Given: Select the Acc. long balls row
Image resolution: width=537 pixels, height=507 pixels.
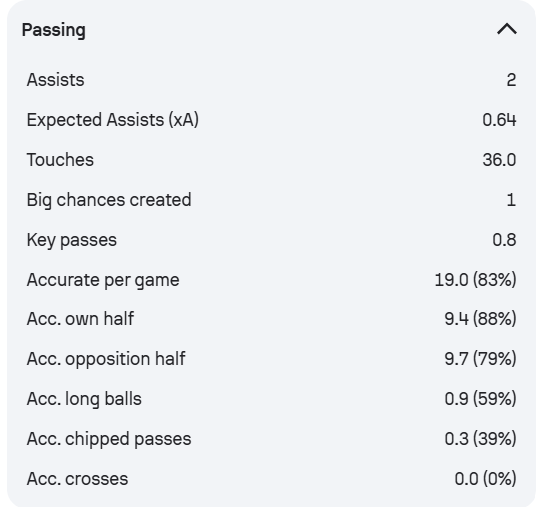Looking at the screenshot, I should pos(271,399).
